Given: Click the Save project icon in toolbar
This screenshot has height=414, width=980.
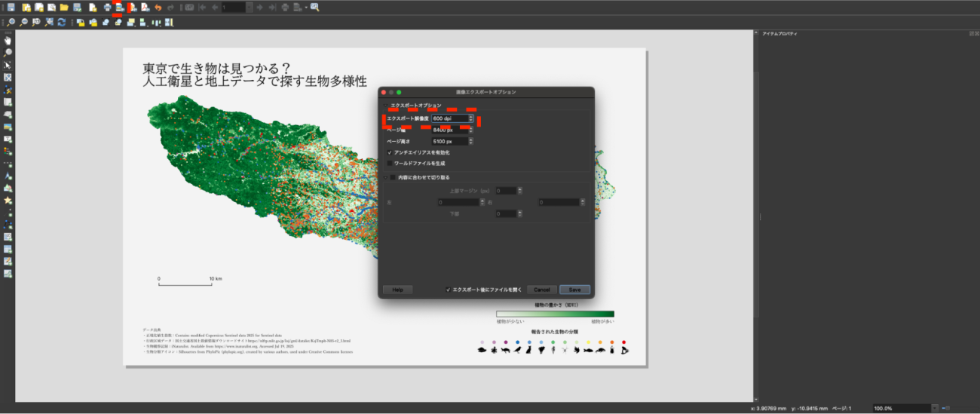Looking at the screenshot, I should click(x=11, y=7).
